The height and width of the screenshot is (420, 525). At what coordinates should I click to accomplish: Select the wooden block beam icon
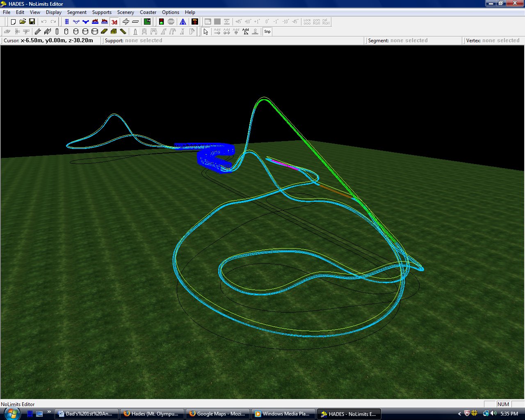tap(114, 32)
